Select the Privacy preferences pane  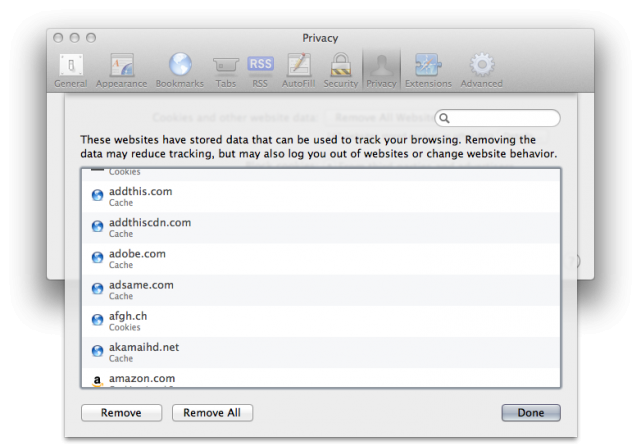click(x=381, y=71)
